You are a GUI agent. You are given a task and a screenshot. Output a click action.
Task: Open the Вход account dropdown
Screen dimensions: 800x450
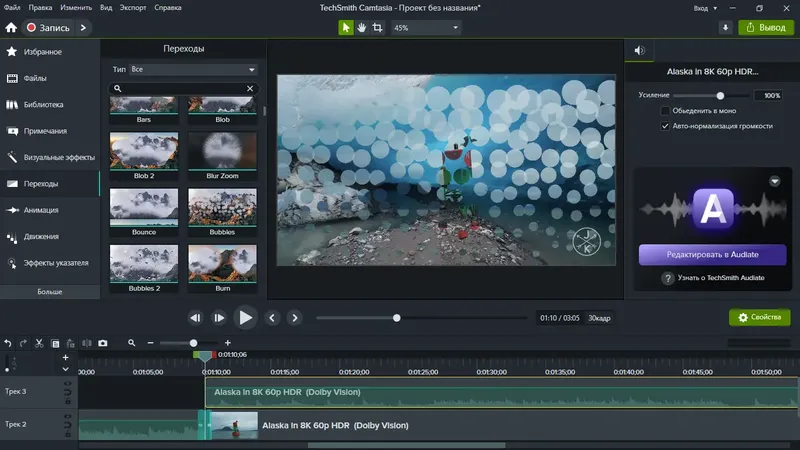pyautogui.click(x=705, y=8)
